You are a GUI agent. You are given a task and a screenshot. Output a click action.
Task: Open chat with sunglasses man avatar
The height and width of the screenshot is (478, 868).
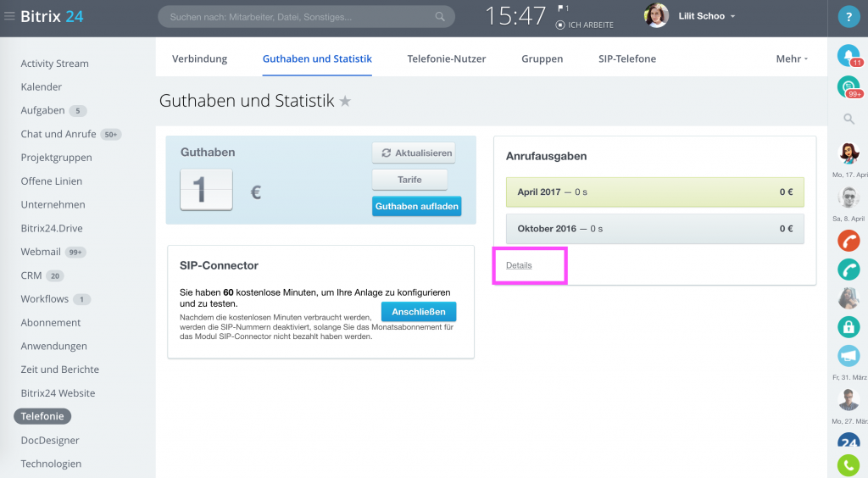coord(849,197)
